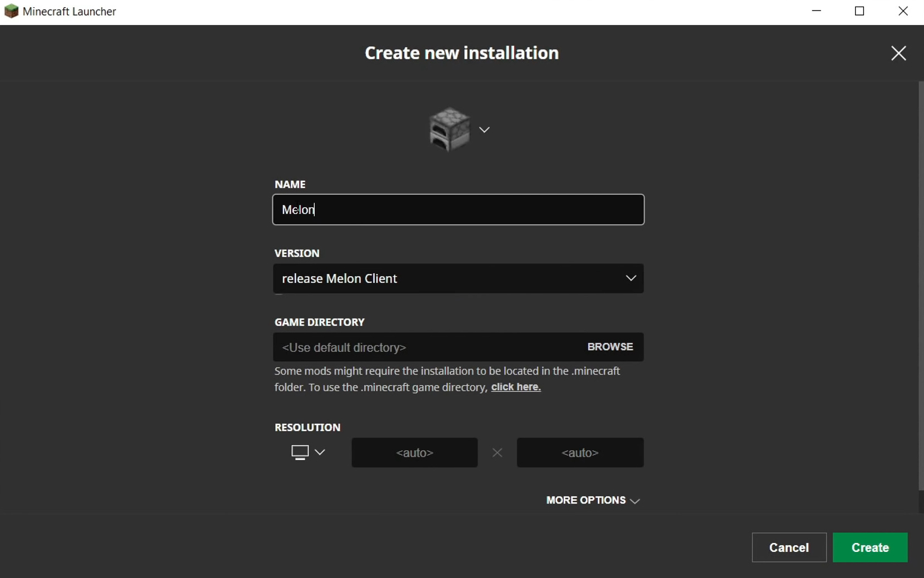The height and width of the screenshot is (578, 924).
Task: Open the Version dropdown showing release Melon Client
Action: pos(458,278)
